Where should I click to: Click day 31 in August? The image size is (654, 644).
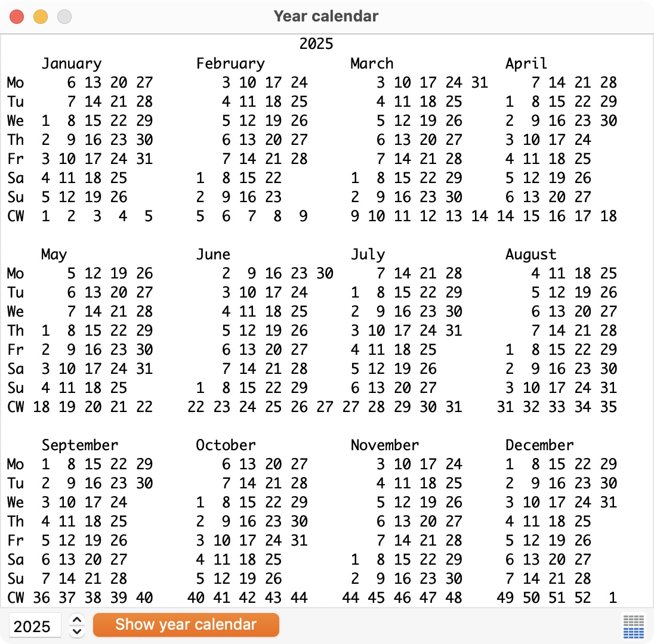608,388
